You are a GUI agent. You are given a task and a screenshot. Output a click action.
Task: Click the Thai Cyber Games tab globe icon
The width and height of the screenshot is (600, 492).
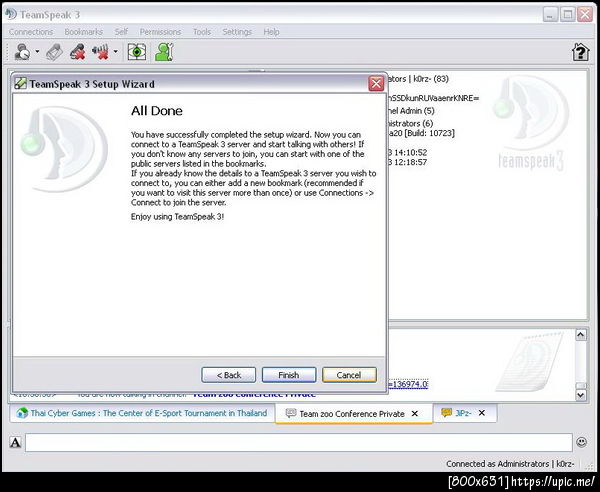pyautogui.click(x=22, y=413)
